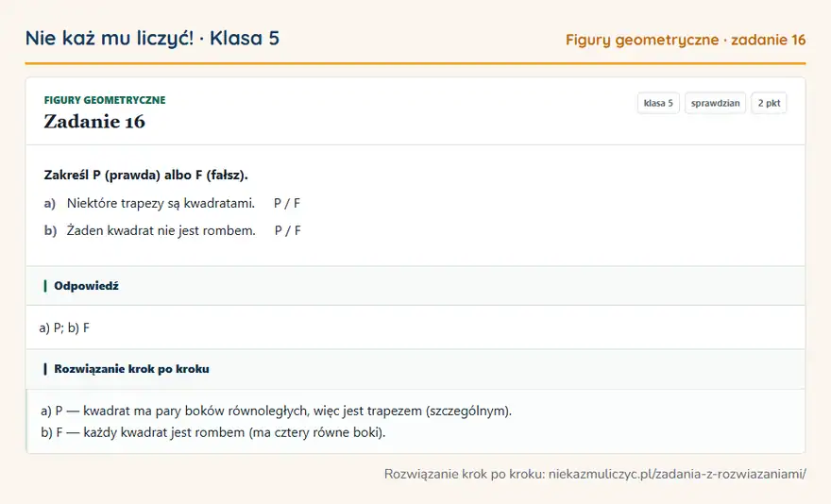Click statement 'Żaden kwadrat nie jest rombem.'

click(161, 230)
